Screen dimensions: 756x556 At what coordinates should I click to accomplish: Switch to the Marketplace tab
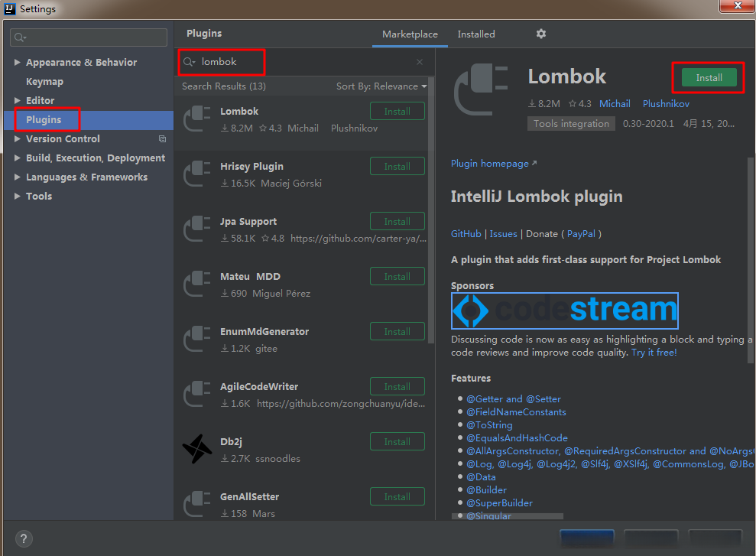pos(410,34)
